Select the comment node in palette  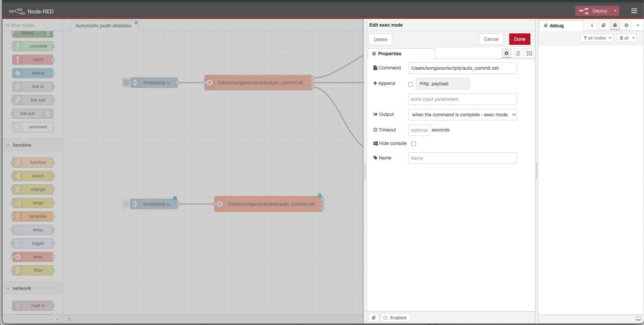[x=33, y=127]
